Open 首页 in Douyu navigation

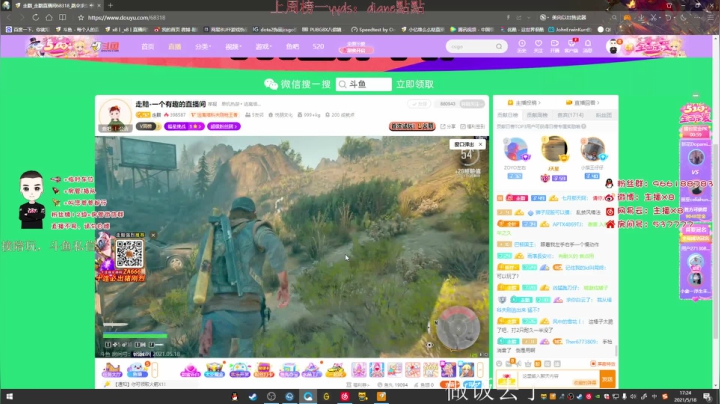point(147,46)
